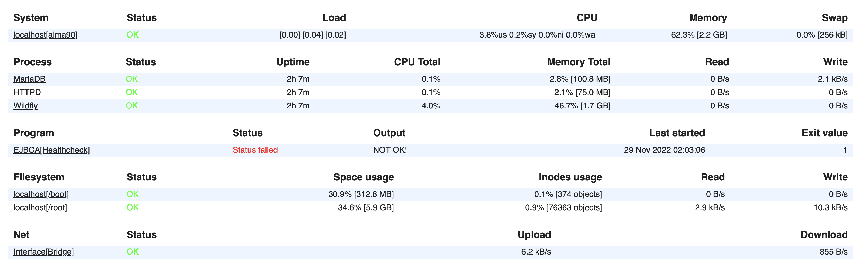Open the Interface[Bridge] network link

[x=43, y=252]
